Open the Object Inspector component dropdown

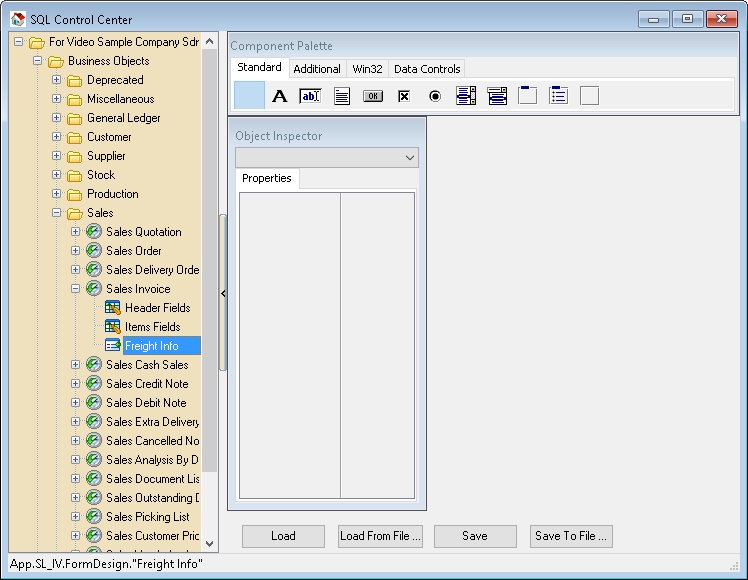[x=409, y=158]
